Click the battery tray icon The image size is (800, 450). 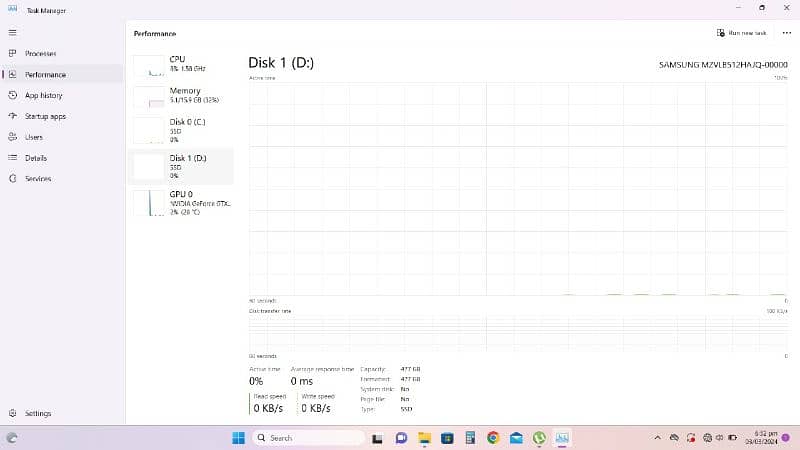pos(733,438)
